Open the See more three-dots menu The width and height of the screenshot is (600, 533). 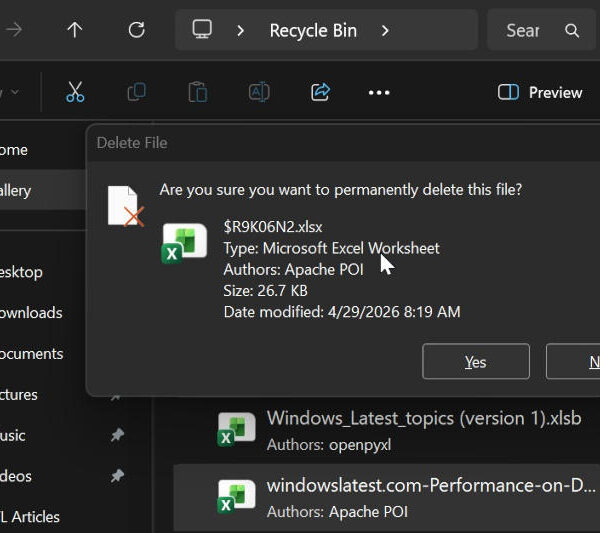(379, 93)
